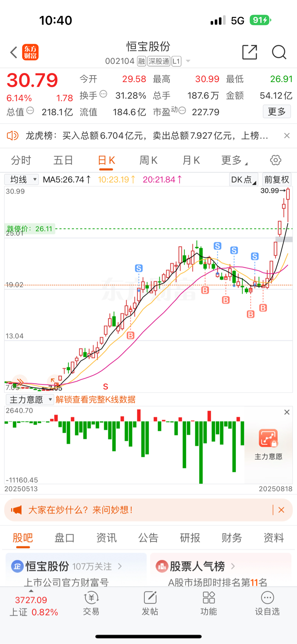Image resolution: width=297 pixels, height=644 pixels.
Task: Select the 股吧 tab
Action: coord(23,538)
